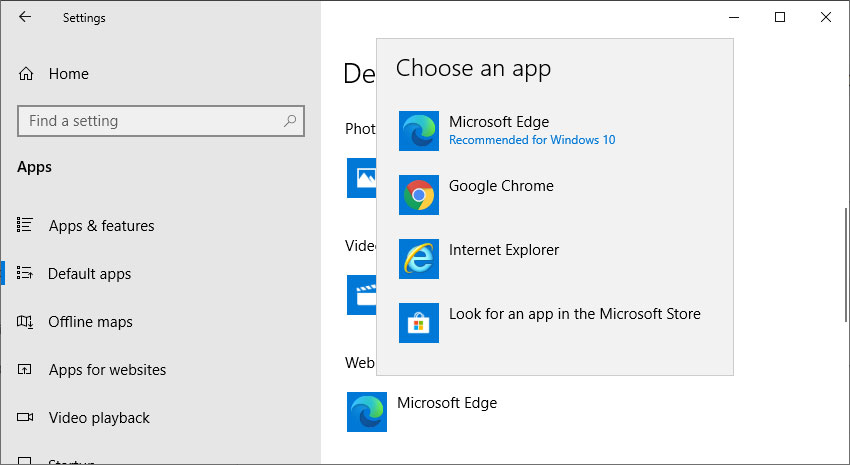Click the video player clapperboard icon
850x465 pixels.
(x=362, y=295)
